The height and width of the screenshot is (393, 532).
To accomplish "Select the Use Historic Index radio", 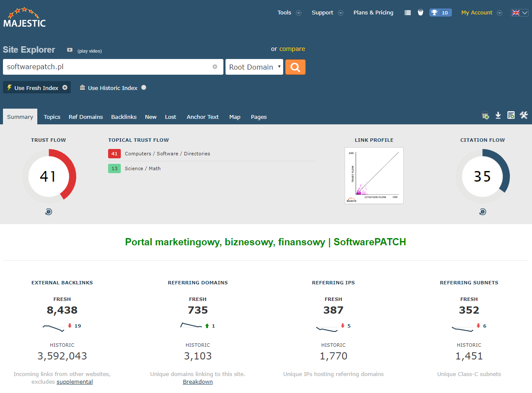I will click(x=144, y=87).
